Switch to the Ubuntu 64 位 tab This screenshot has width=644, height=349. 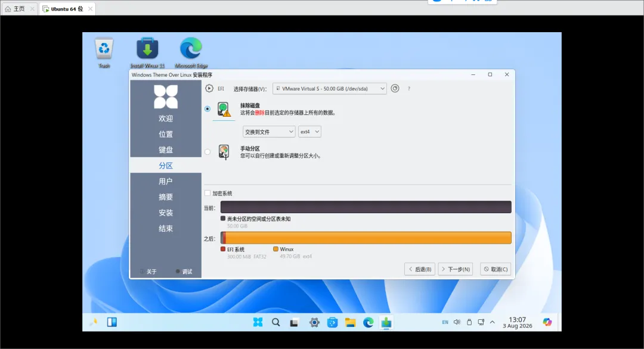(67, 8)
